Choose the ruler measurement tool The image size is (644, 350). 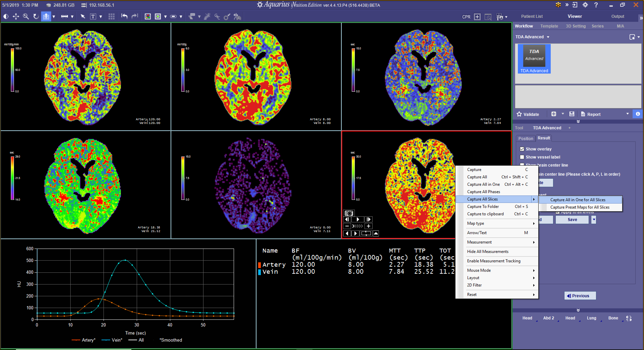pos(64,16)
